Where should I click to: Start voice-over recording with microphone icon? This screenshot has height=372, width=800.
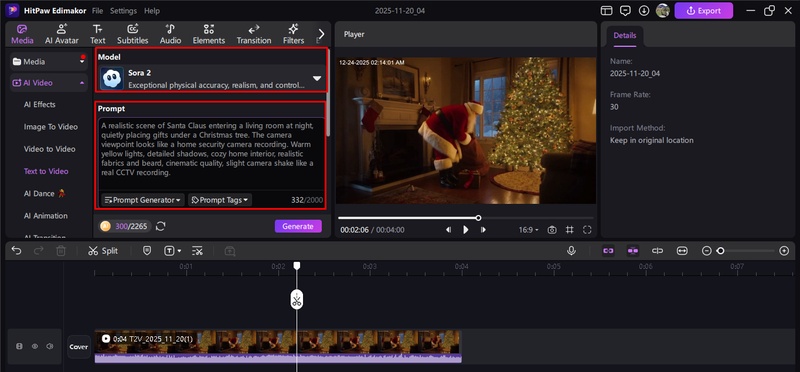pyautogui.click(x=571, y=251)
